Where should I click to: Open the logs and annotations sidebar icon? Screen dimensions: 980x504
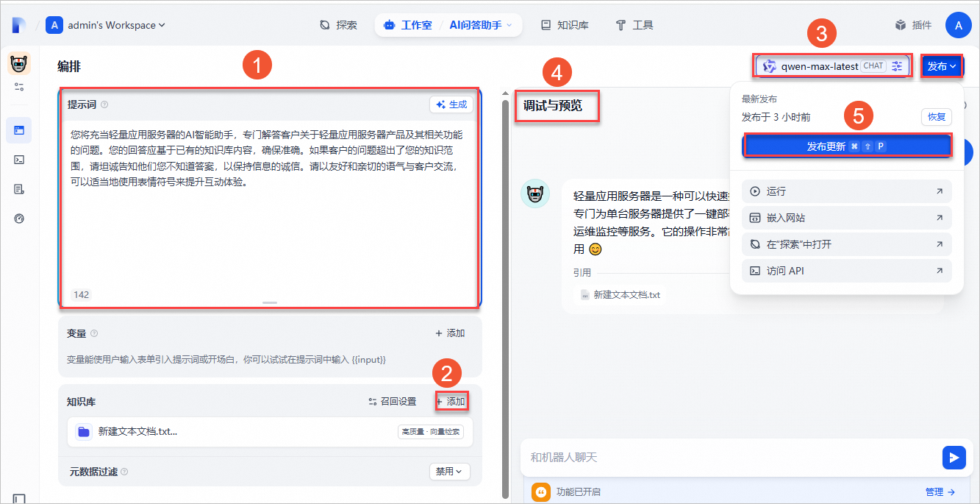point(19,189)
